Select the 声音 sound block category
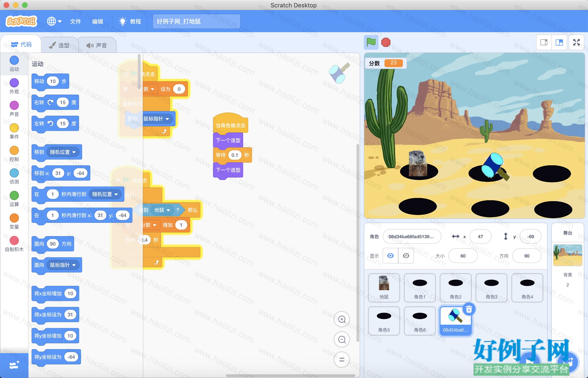 [x=14, y=109]
